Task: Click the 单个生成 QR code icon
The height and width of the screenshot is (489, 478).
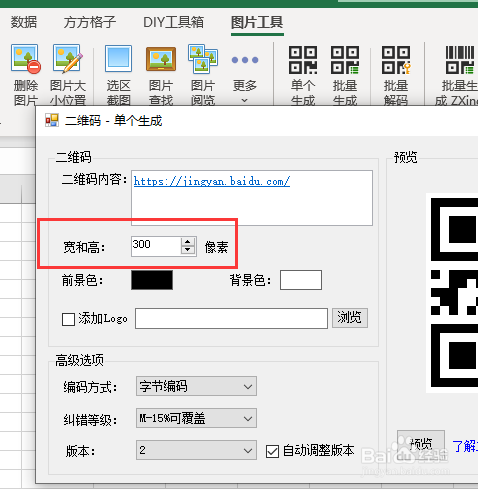Action: tap(303, 60)
